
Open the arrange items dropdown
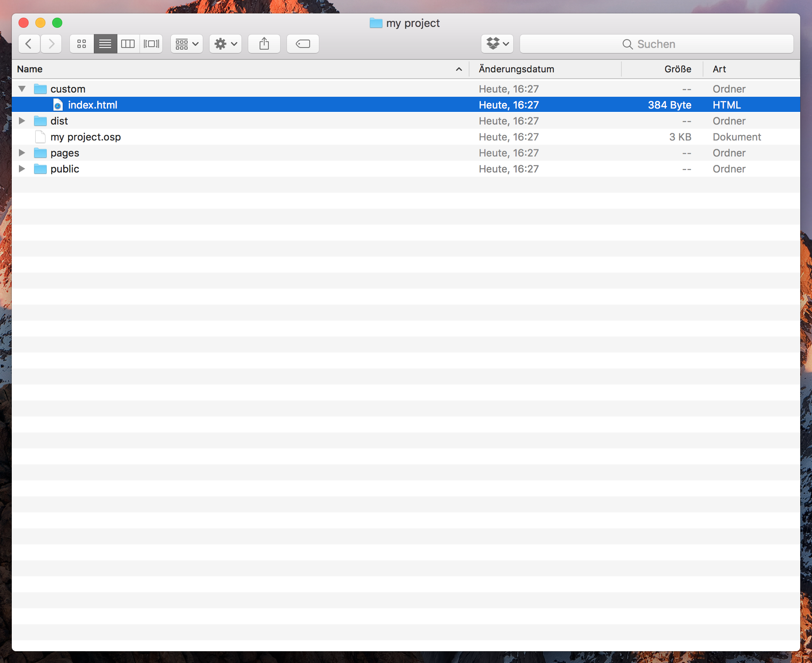(186, 44)
